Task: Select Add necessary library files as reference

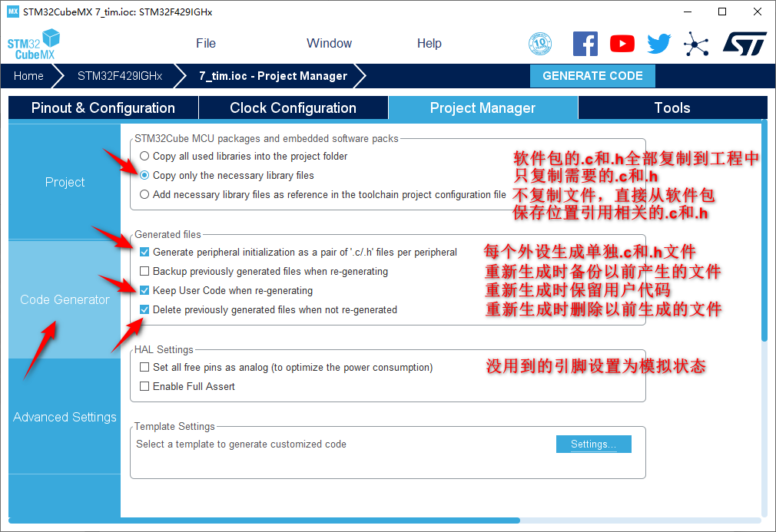Action: pyautogui.click(x=144, y=194)
